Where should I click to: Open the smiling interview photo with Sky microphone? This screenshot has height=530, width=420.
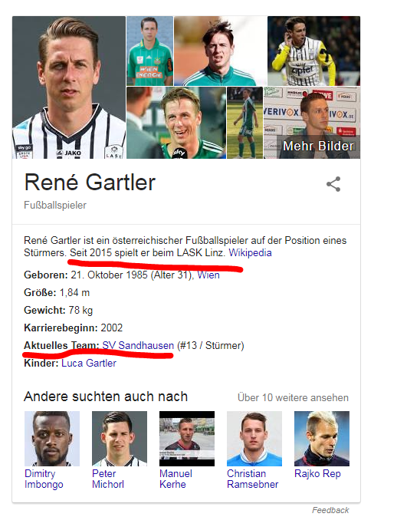pyautogui.click(x=176, y=123)
